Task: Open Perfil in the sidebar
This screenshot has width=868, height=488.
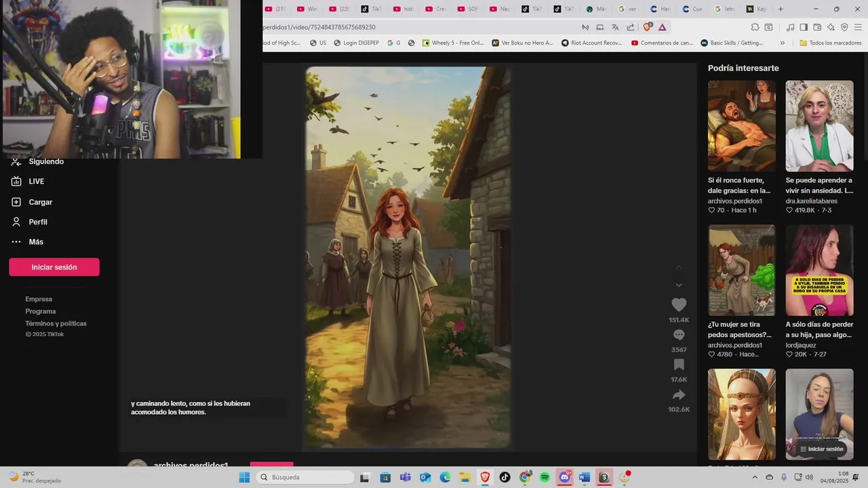Action: pos(29,222)
